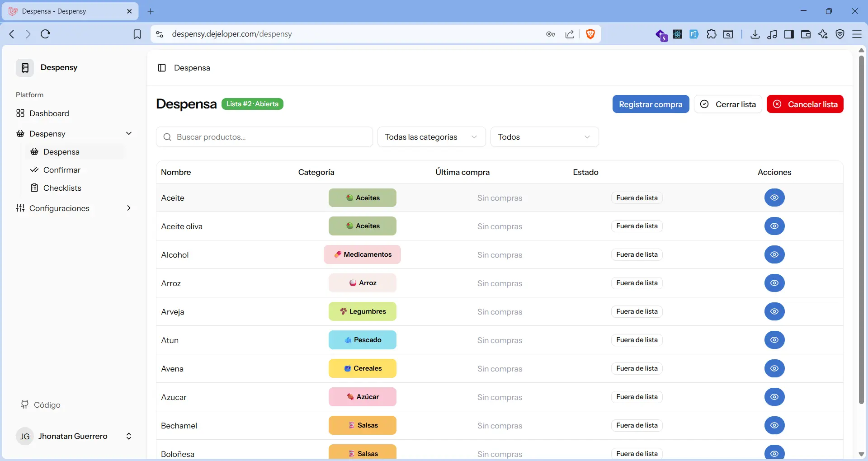Toggle the sidebar panel icon beside Despensa
This screenshot has height=461, width=868.
coord(162,68)
